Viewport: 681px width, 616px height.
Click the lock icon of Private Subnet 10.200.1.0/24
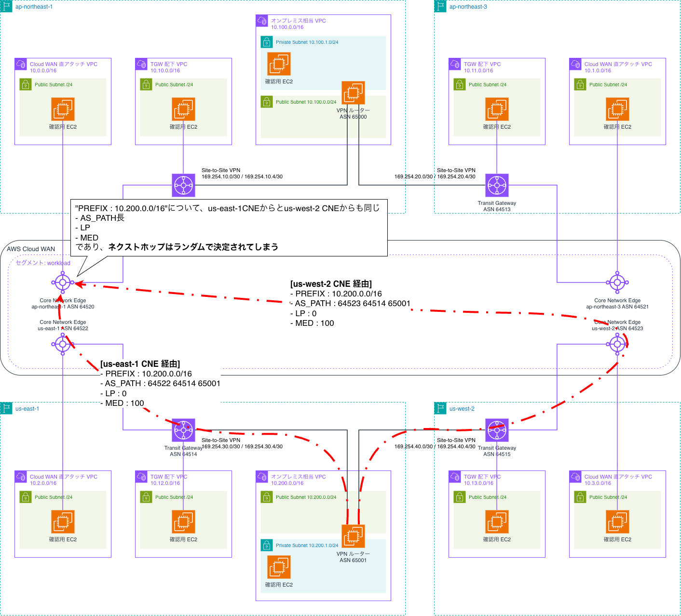(x=267, y=545)
